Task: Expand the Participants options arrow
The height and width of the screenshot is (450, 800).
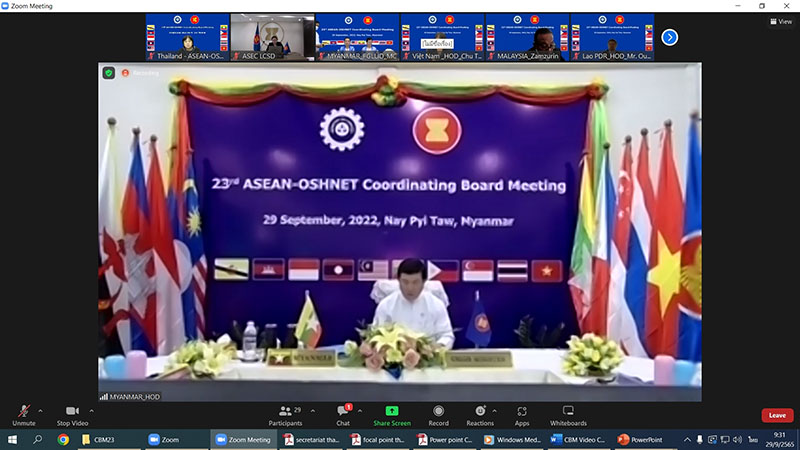Action: [312, 410]
